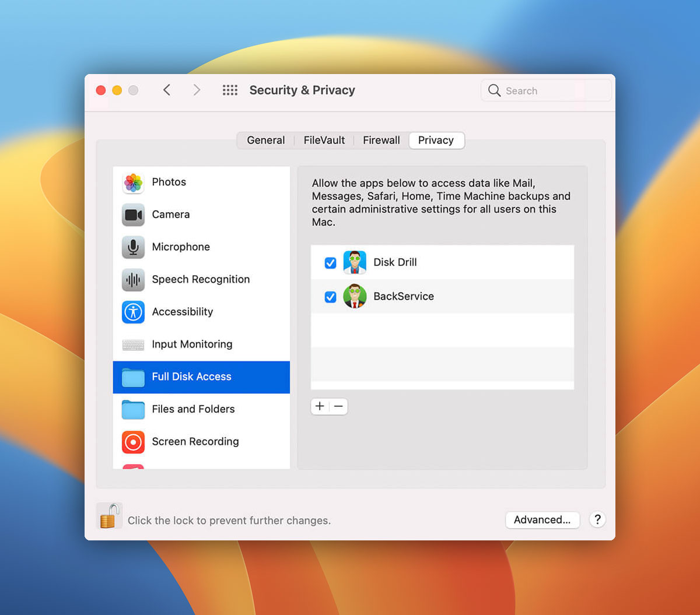700x615 pixels.
Task: Click the Screen Recording icon
Action: 133,442
